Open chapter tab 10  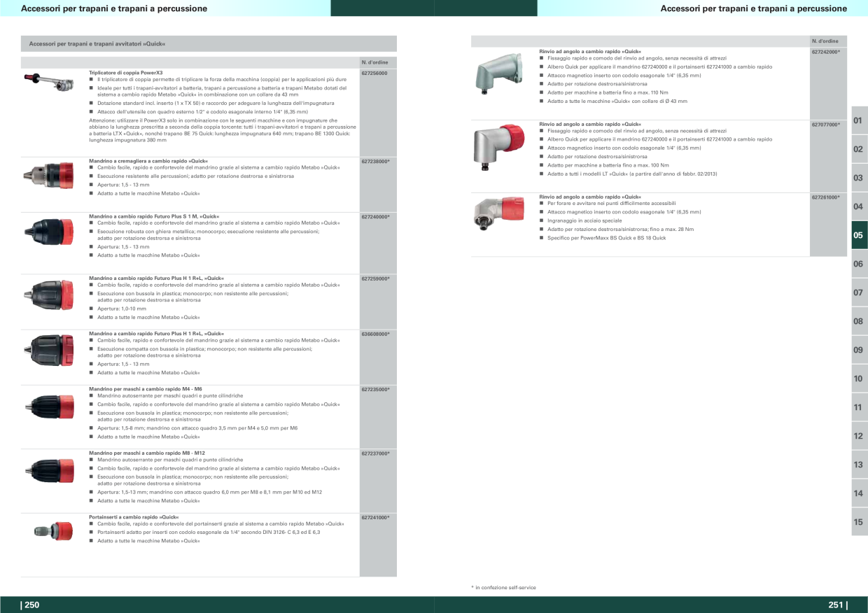point(859,379)
